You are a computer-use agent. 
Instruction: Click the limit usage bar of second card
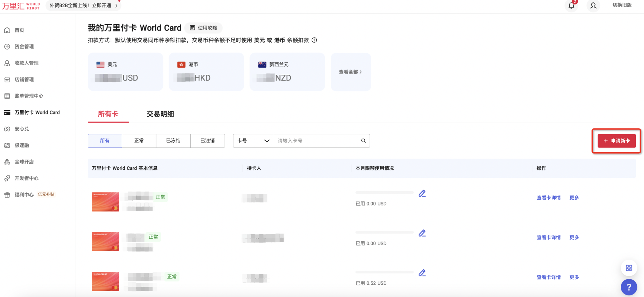click(384, 232)
